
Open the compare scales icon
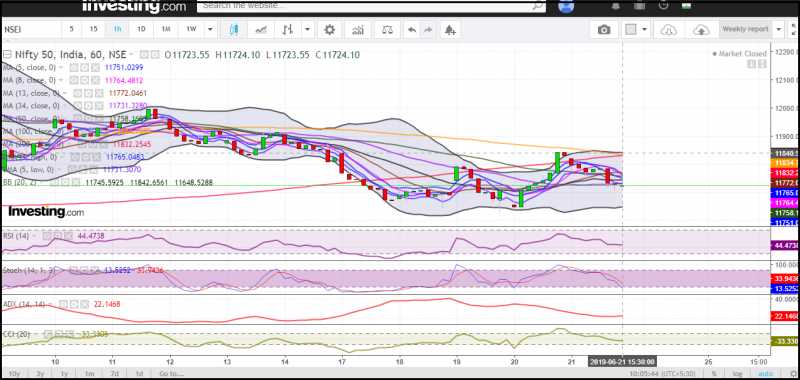point(388,30)
